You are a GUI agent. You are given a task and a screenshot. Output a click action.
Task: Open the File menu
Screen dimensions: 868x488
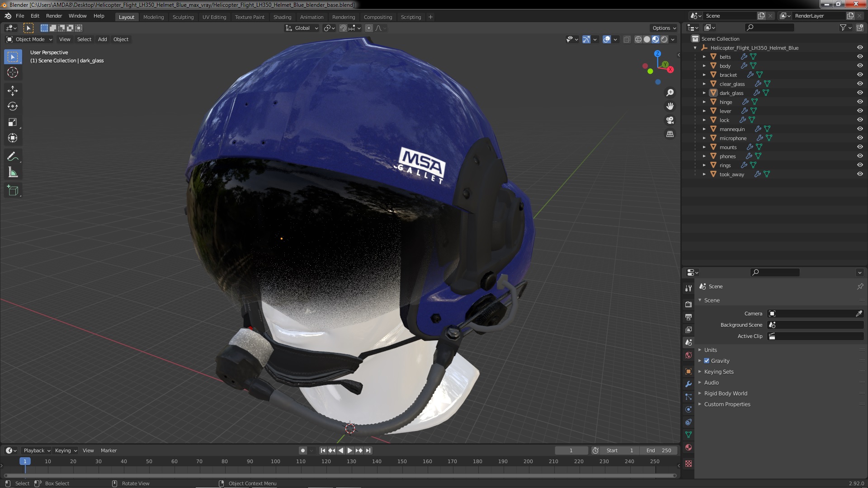[20, 16]
